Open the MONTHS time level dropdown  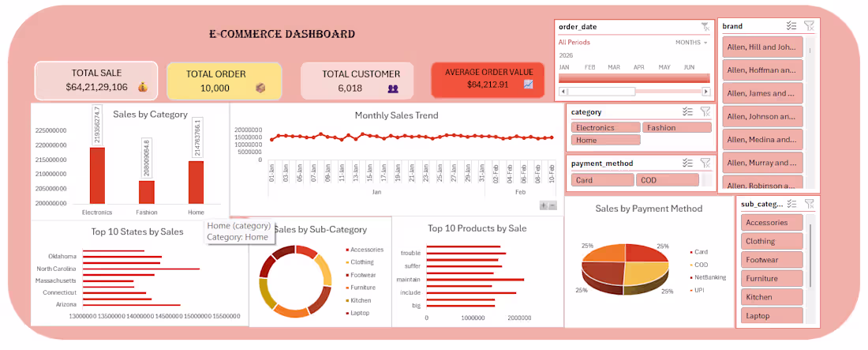[x=691, y=42]
